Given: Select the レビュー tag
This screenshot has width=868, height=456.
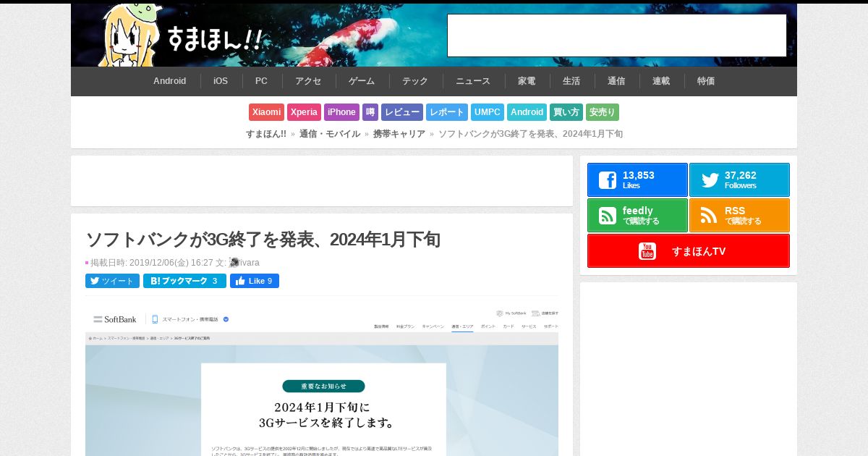Looking at the screenshot, I should [x=402, y=112].
